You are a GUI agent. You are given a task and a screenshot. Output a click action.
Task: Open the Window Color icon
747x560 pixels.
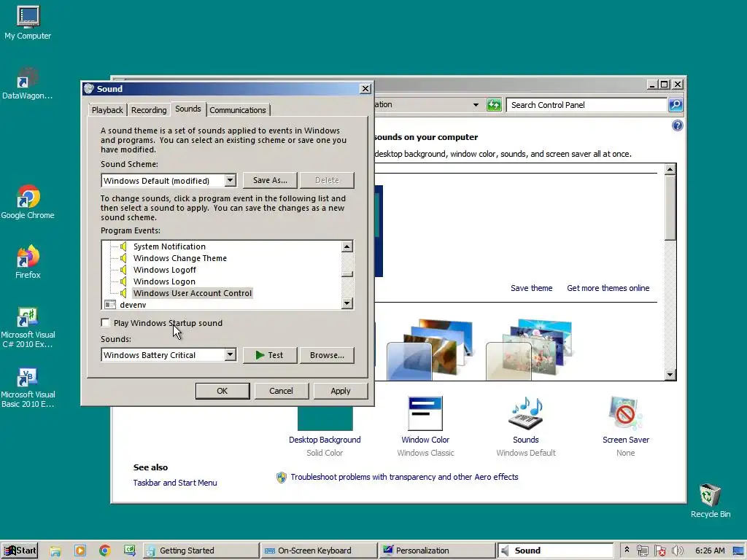pyautogui.click(x=425, y=413)
